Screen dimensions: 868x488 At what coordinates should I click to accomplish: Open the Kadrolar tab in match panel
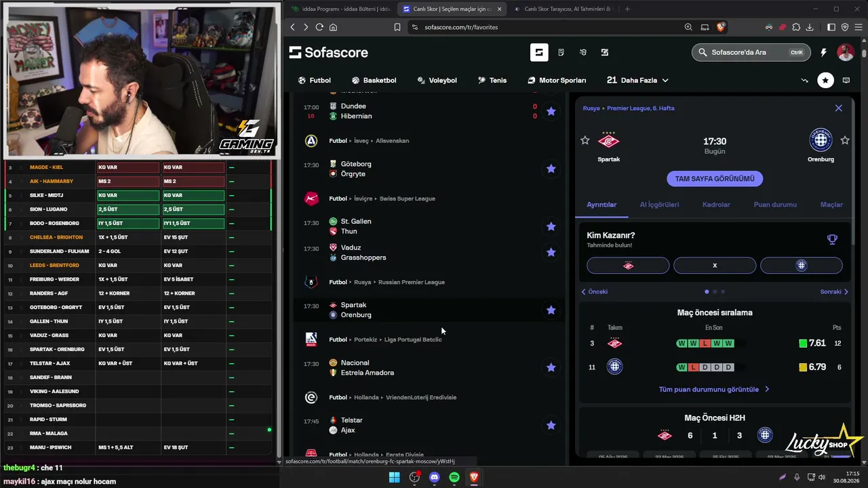(x=716, y=205)
